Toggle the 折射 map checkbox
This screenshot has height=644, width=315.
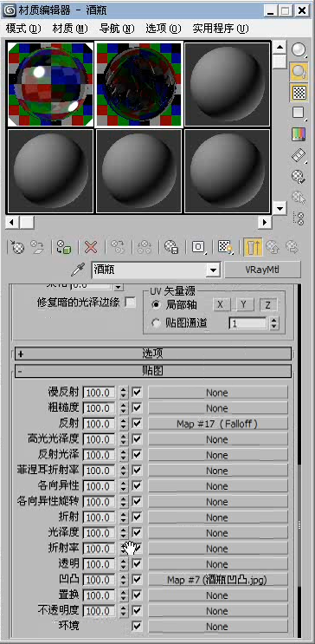click(137, 517)
